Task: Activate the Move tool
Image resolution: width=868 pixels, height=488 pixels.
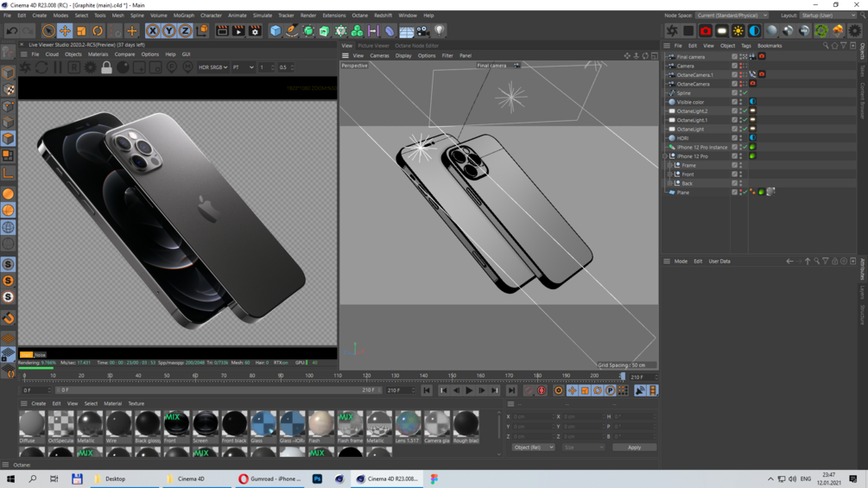Action: tap(65, 31)
